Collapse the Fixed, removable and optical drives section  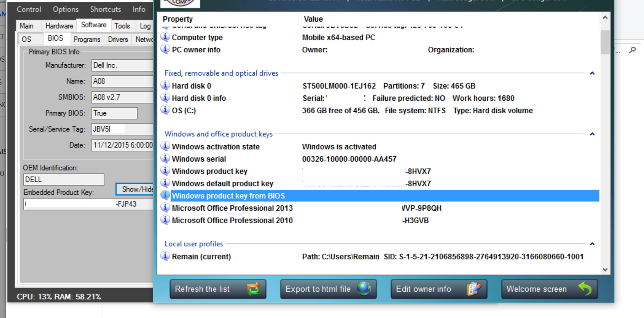[592, 73]
